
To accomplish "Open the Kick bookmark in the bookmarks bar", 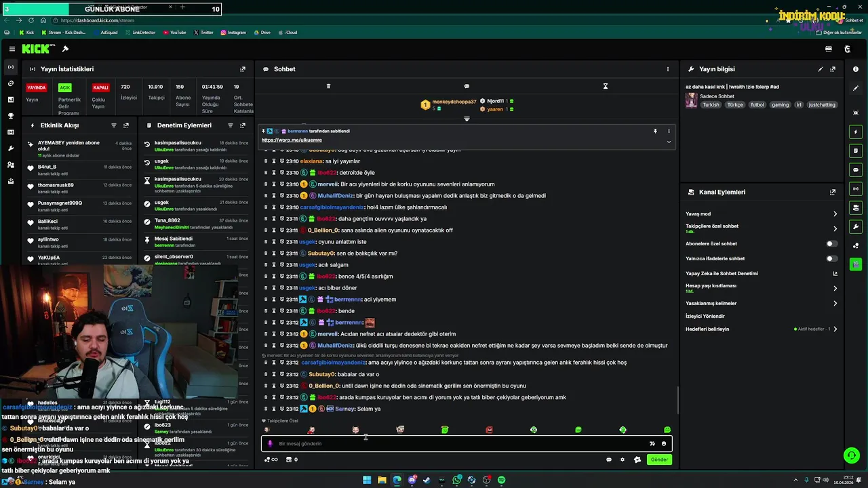I will [x=26, y=32].
